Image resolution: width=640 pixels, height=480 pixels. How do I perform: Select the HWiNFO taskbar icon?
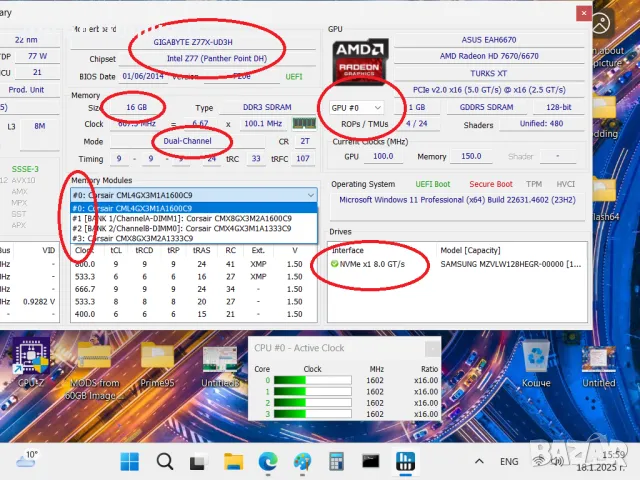405,461
